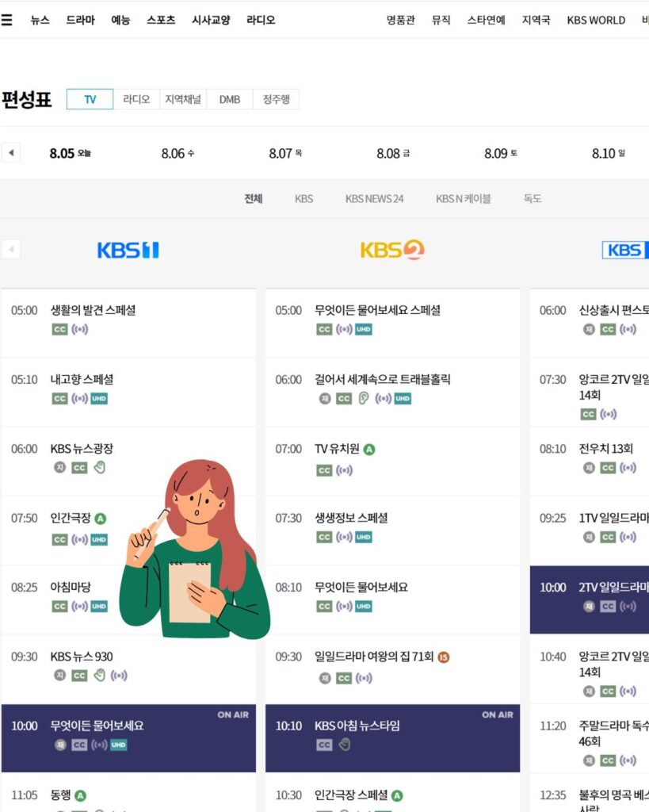Filter channels by KBS
This screenshot has height=812, width=649.
click(x=304, y=198)
